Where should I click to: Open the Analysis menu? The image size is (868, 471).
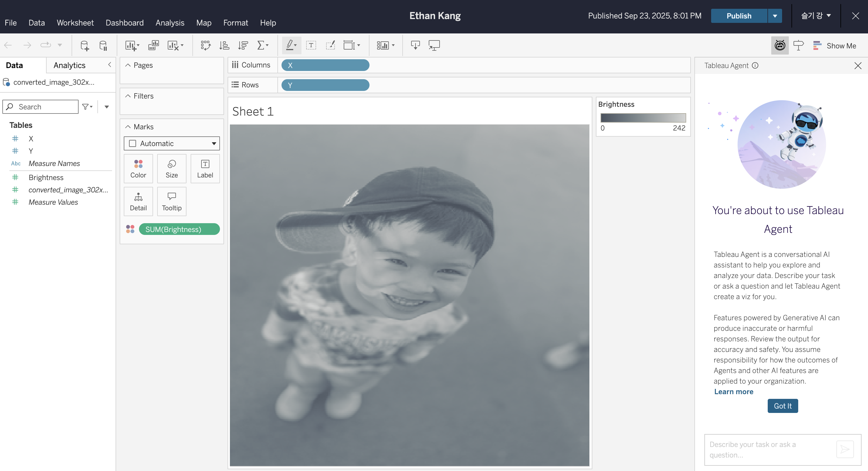pos(170,23)
